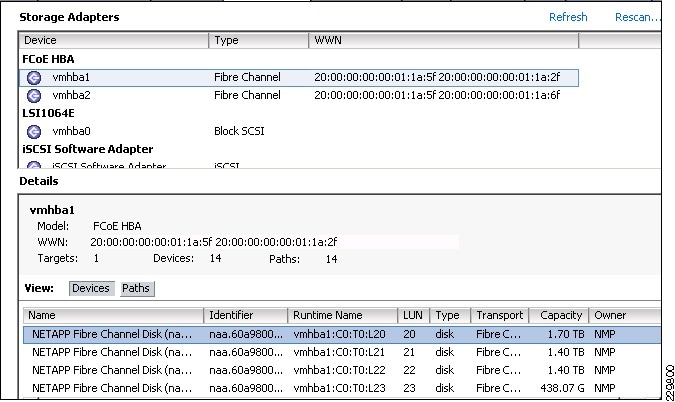Image resolution: width=675 pixels, height=402 pixels.
Task: Click the Rescan link
Action: [x=637, y=17]
